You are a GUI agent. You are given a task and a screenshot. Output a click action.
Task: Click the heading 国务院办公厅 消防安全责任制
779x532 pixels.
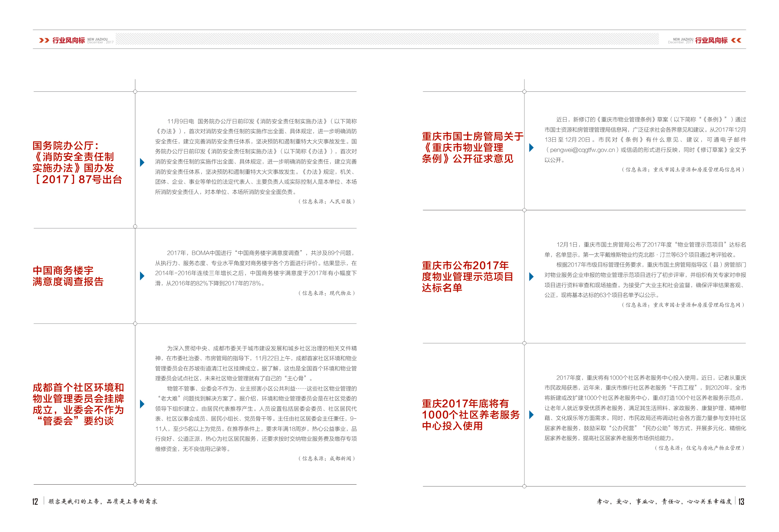click(x=77, y=163)
